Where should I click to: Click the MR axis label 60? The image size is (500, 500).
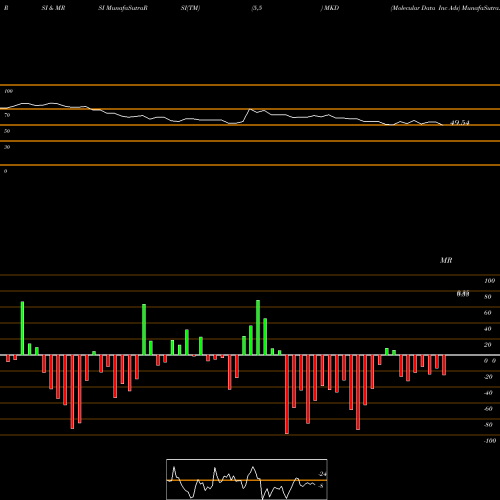point(488,313)
